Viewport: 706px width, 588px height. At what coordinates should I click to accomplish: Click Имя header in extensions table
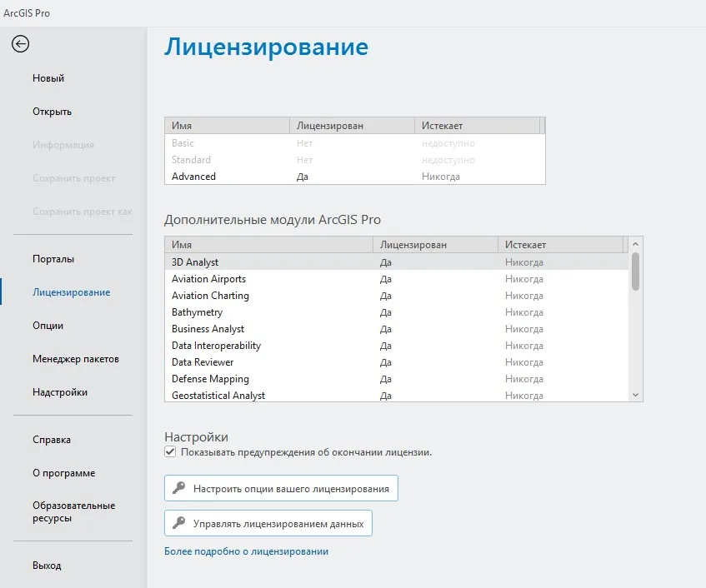[268, 245]
